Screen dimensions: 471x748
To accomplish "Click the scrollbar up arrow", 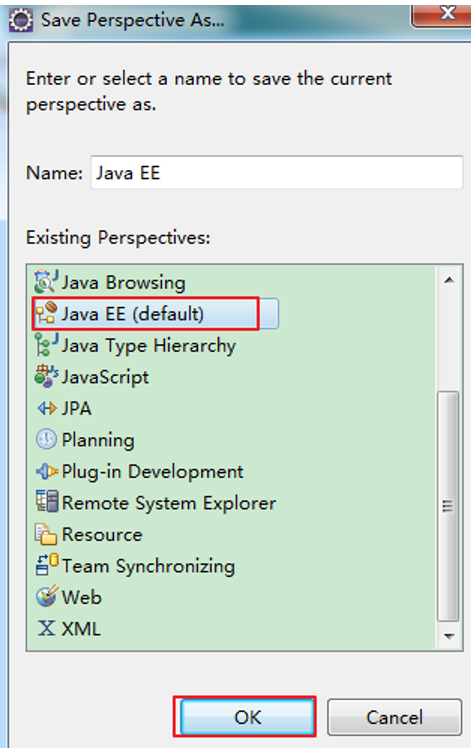I will 449,280.
